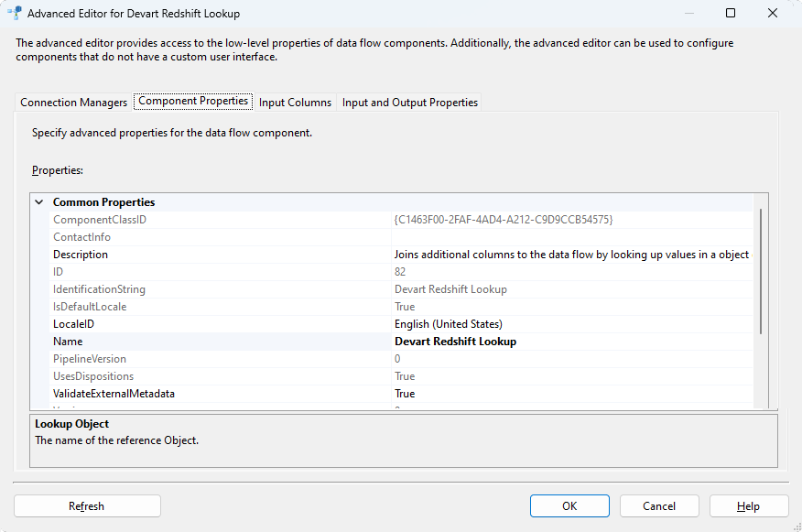Switch to the Connection Managers tab
Viewport: 802px width, 532px height.
(74, 103)
